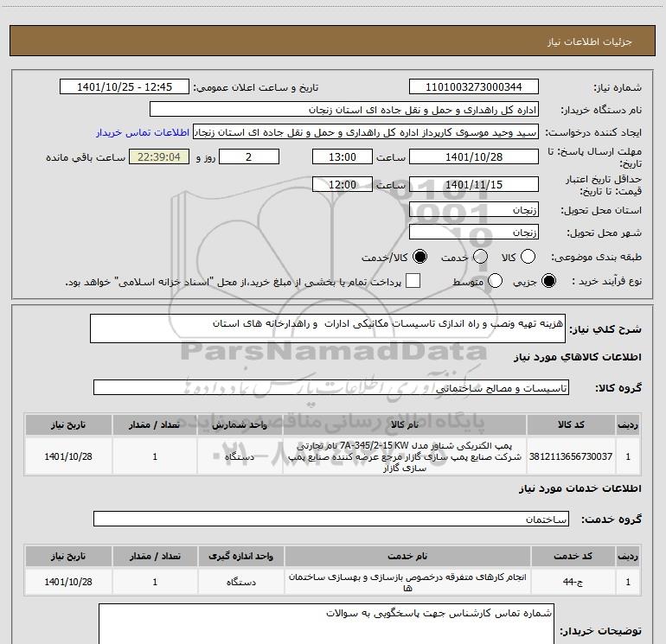This screenshot has width=666, height=644.
Task: Click the service table need date 1401/10/28
Action: pyautogui.click(x=68, y=582)
